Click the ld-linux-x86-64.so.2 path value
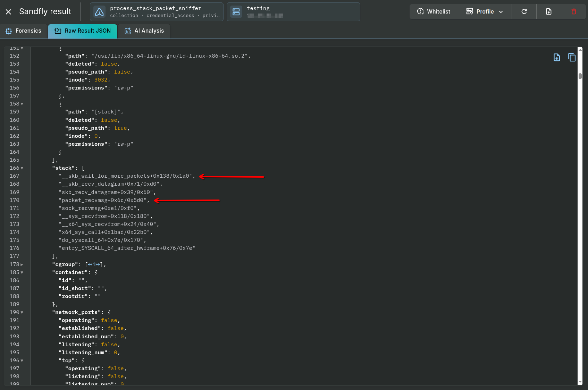Viewport: 588px width, 390px height. point(169,56)
